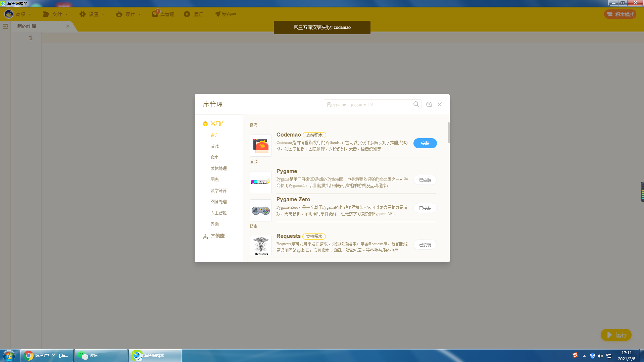This screenshot has height=362, width=644.
Task: Switch to 积木模式 (block mode)
Action: tap(620, 14)
